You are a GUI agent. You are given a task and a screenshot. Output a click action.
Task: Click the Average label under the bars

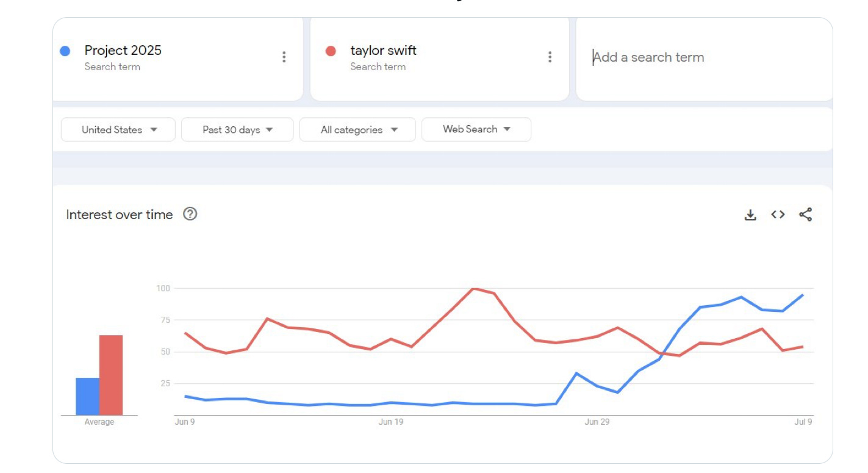click(99, 422)
